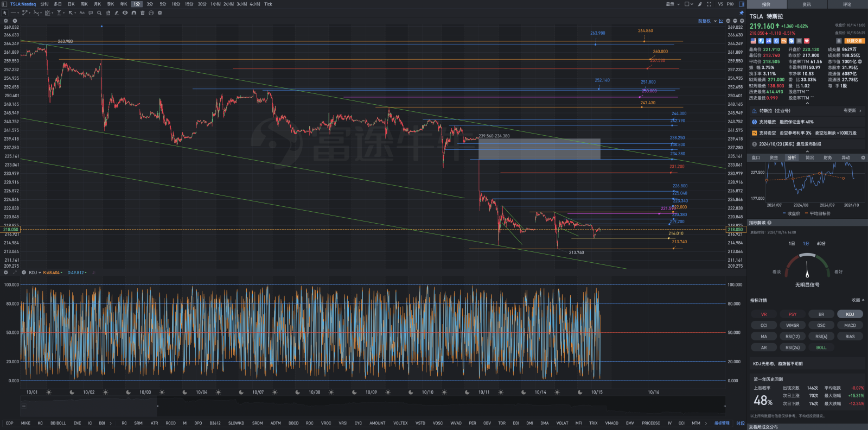This screenshot has height=430, width=868.
Task: Click the text annotation 'Aa' tool
Action: click(x=82, y=12)
